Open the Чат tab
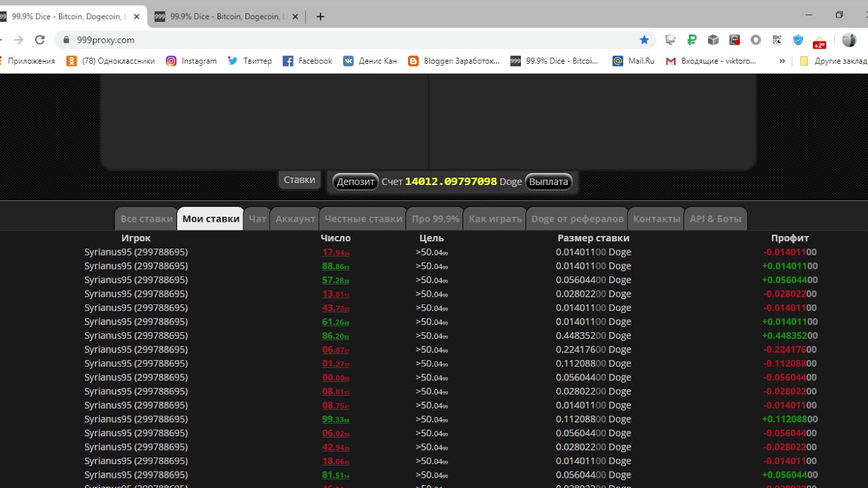Image resolution: width=868 pixels, height=488 pixels. coord(257,219)
